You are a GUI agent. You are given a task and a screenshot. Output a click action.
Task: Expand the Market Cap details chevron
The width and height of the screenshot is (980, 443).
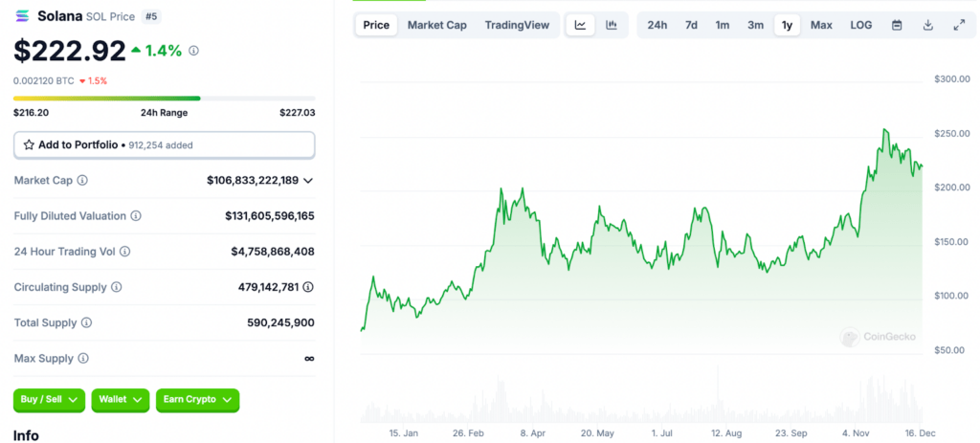(308, 180)
